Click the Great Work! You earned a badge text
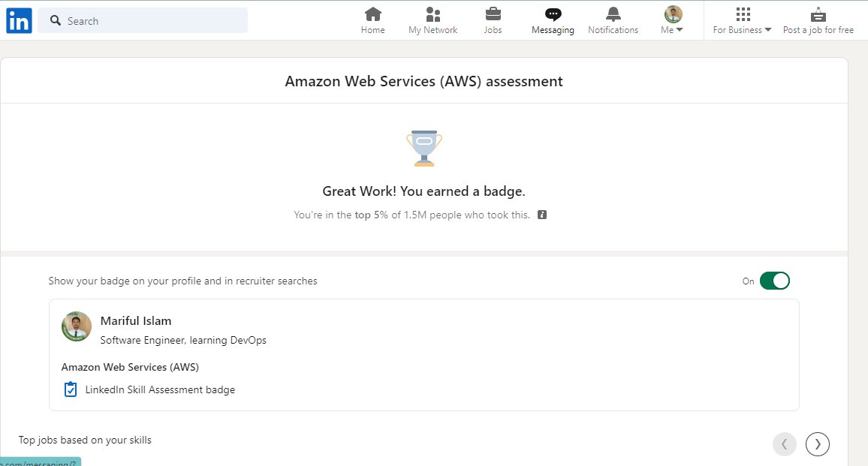 (x=424, y=191)
